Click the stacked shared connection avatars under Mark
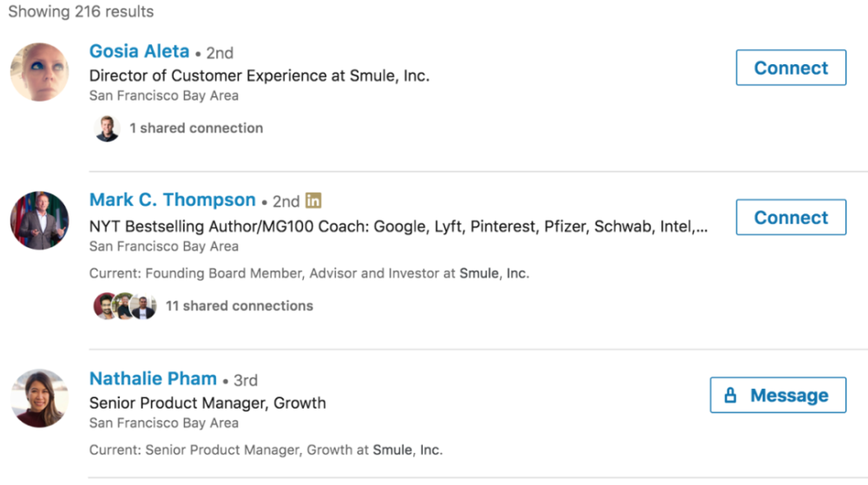This screenshot has width=868, height=485. [x=125, y=306]
